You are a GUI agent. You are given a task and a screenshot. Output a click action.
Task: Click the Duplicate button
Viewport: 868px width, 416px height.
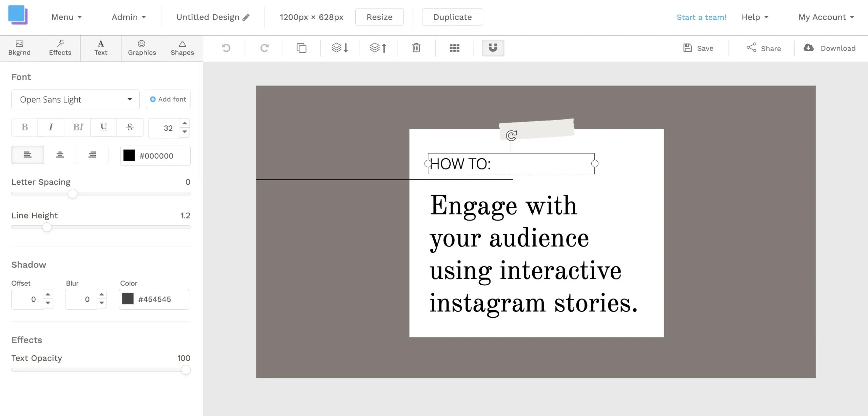pyautogui.click(x=452, y=17)
